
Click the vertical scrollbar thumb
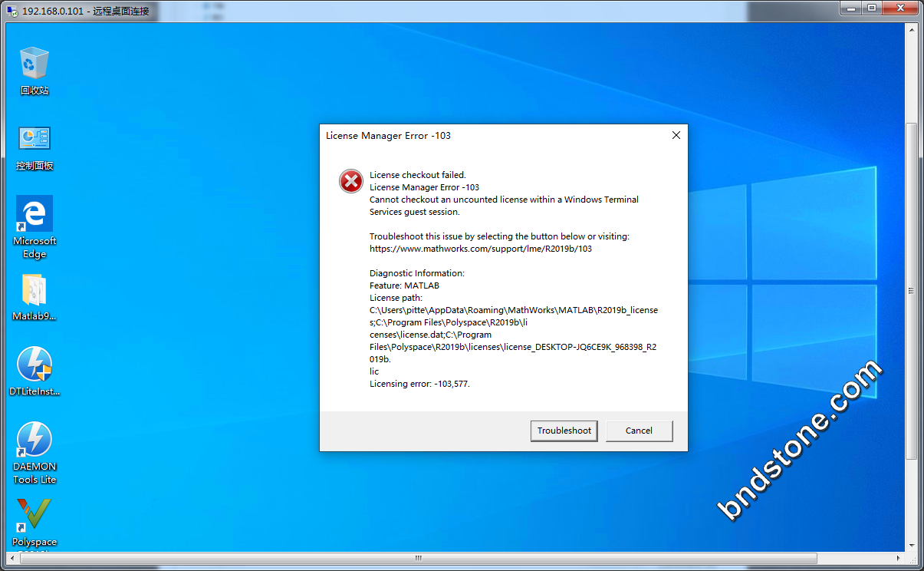(911, 292)
